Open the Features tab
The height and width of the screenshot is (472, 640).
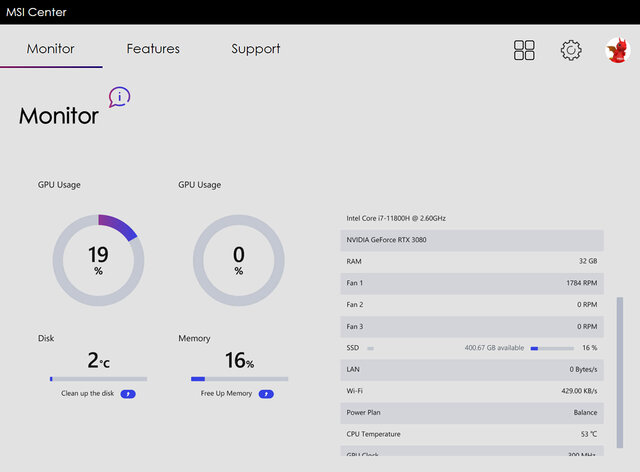pyautogui.click(x=153, y=49)
